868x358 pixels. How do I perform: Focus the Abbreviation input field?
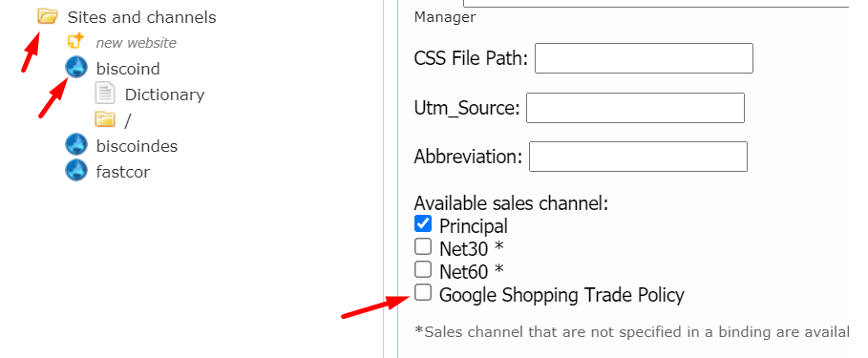638,157
